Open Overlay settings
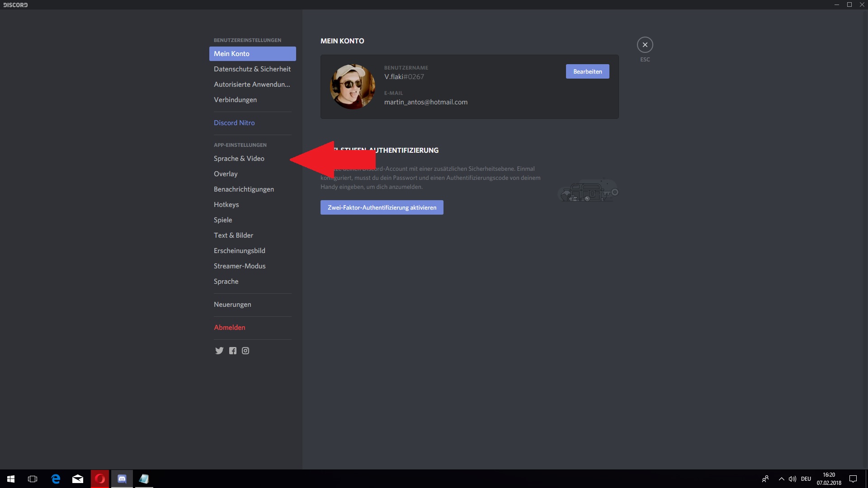This screenshot has width=868, height=488. (252, 174)
